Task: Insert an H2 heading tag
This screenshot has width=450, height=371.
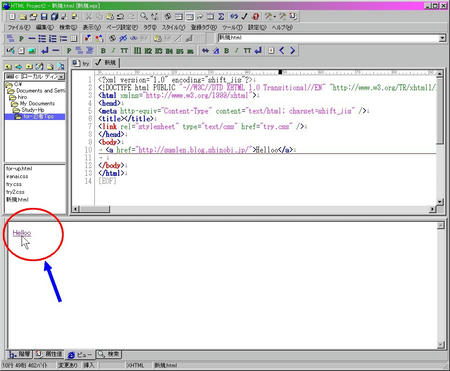Action: tap(148, 51)
